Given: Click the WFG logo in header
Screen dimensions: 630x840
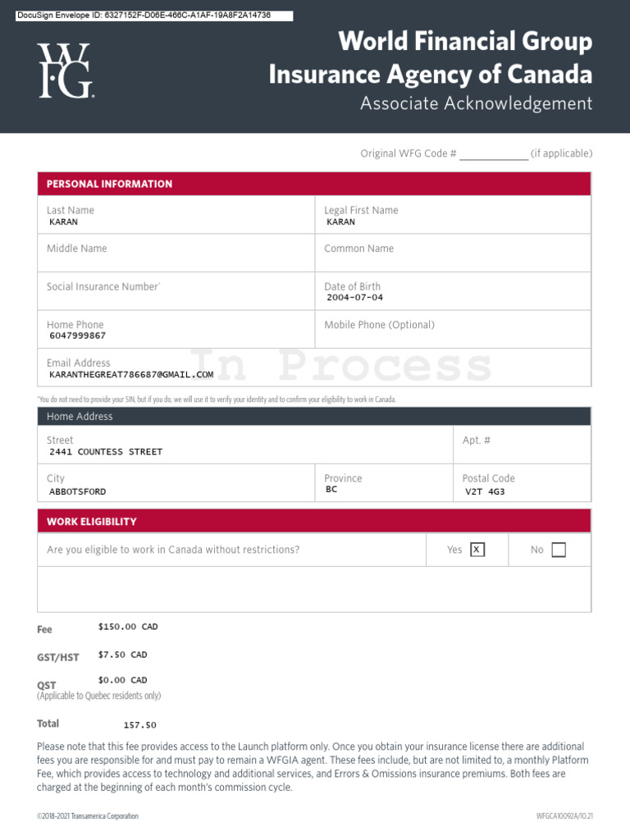Looking at the screenshot, I should tap(66, 71).
